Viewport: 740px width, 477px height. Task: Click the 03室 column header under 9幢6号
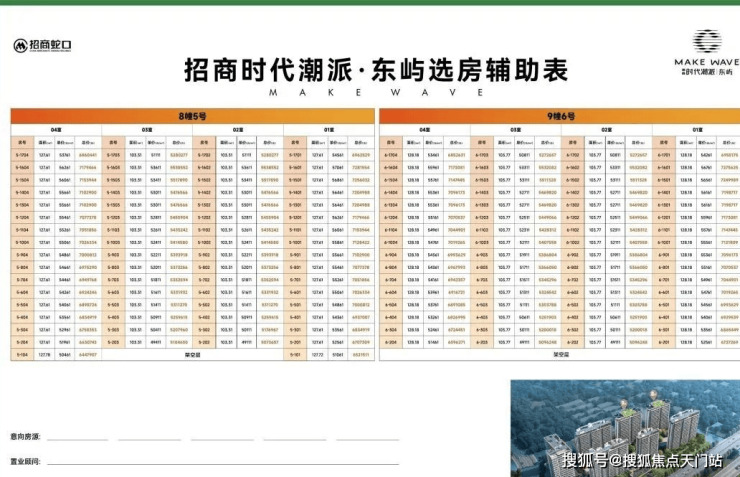pos(515,130)
